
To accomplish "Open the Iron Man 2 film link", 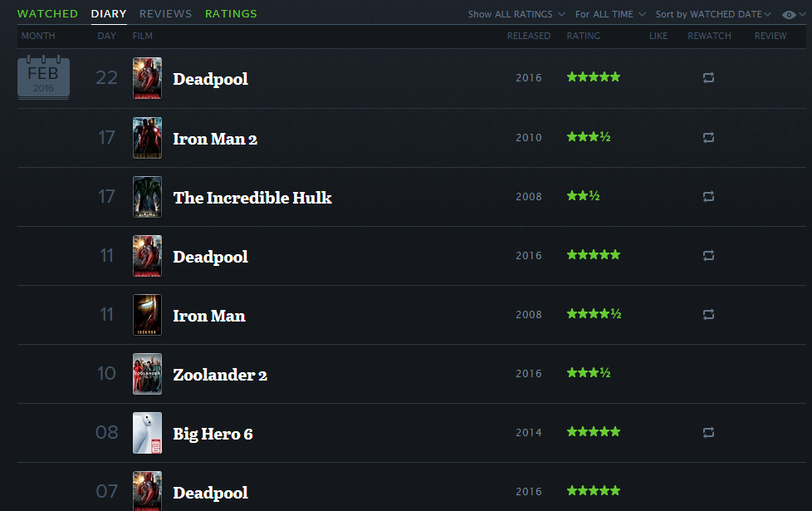I will tap(215, 139).
